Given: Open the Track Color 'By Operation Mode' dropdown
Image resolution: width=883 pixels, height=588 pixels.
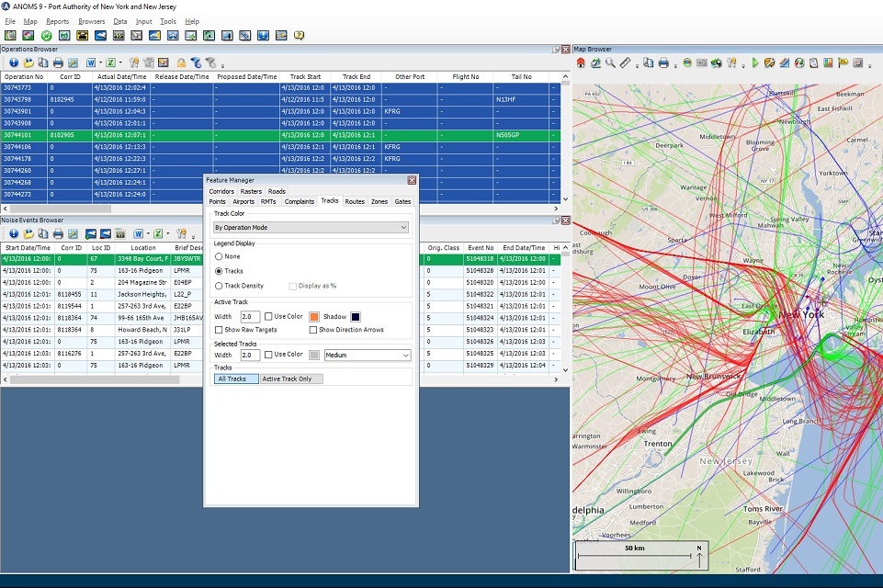Looking at the screenshot, I should click(x=311, y=228).
